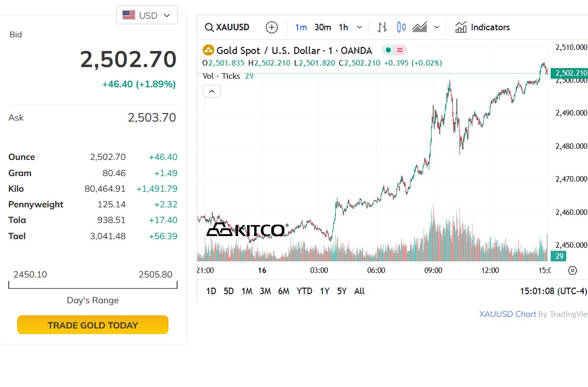Image resolution: width=588 pixels, height=387 pixels.
Task: Open the Indicators panel
Action: point(483,27)
